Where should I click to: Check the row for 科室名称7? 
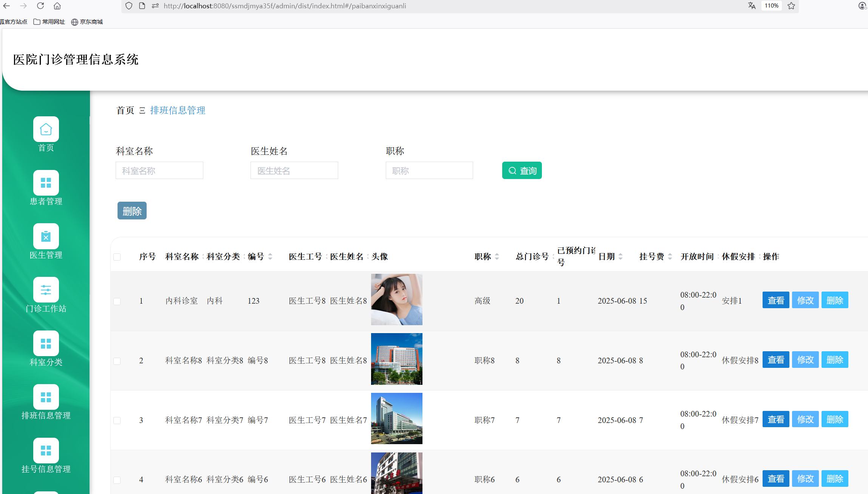point(117,421)
